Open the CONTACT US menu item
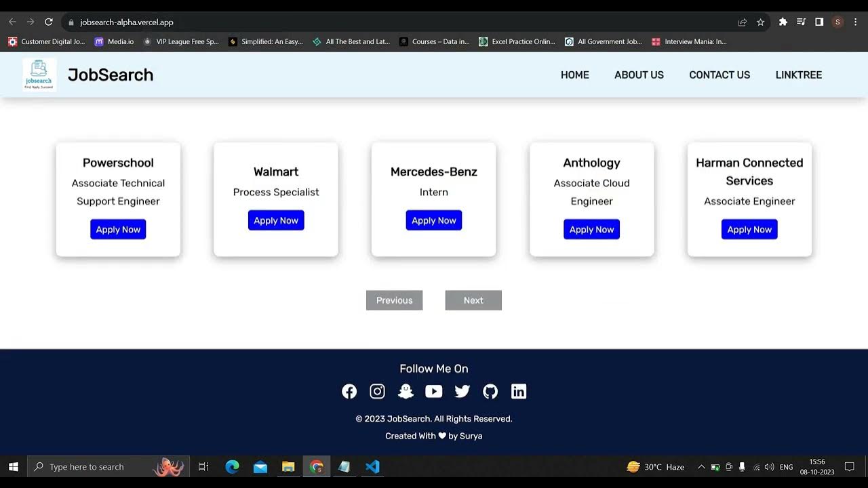The width and height of the screenshot is (868, 488). pyautogui.click(x=719, y=75)
